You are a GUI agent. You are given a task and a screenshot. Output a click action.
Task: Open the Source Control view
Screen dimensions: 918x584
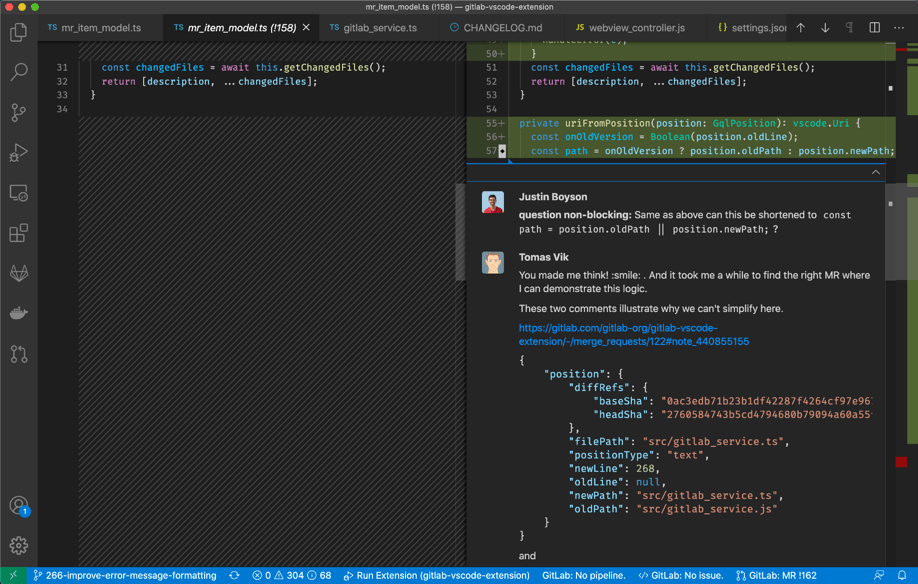tap(18, 113)
